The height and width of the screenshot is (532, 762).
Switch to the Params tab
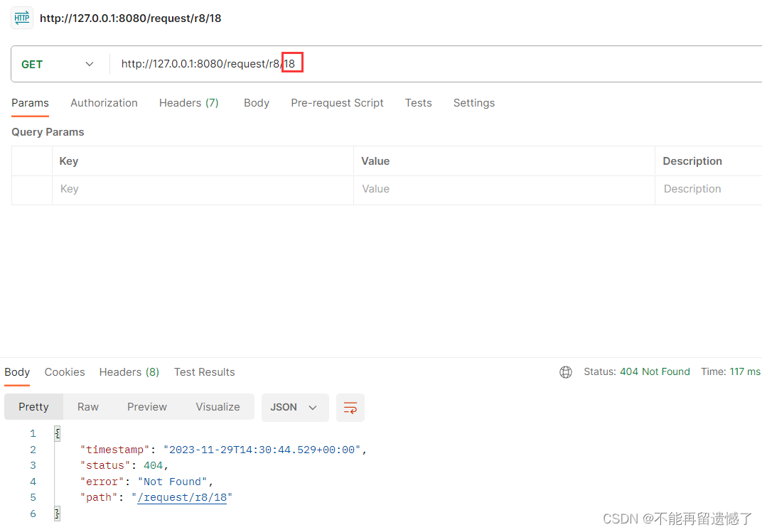click(30, 103)
